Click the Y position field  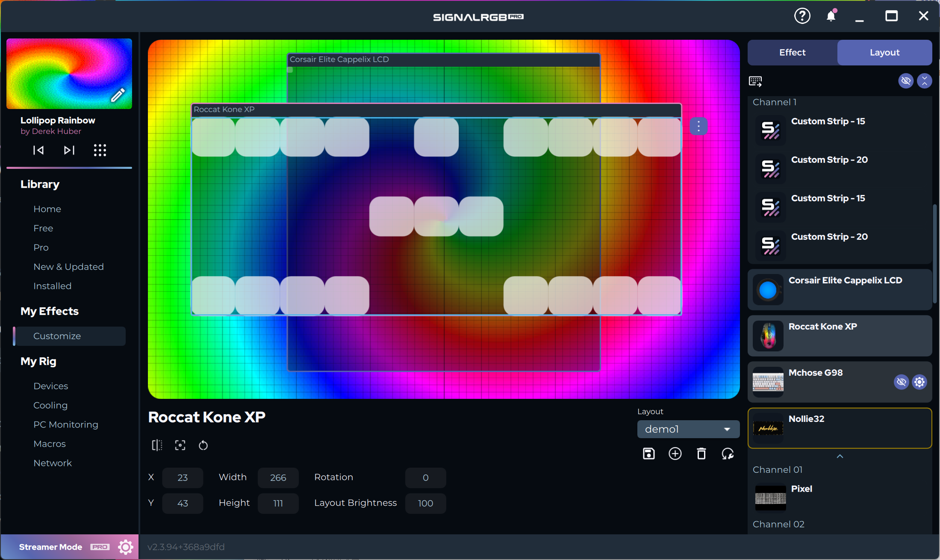point(183,503)
